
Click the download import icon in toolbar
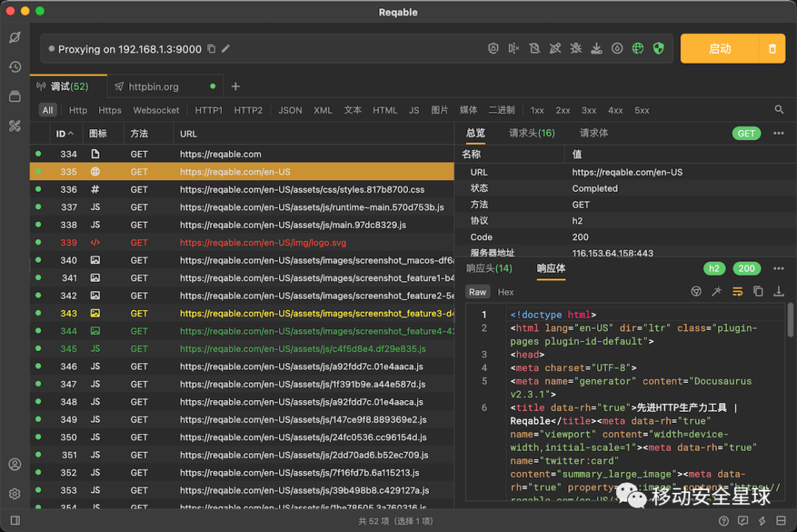click(596, 48)
